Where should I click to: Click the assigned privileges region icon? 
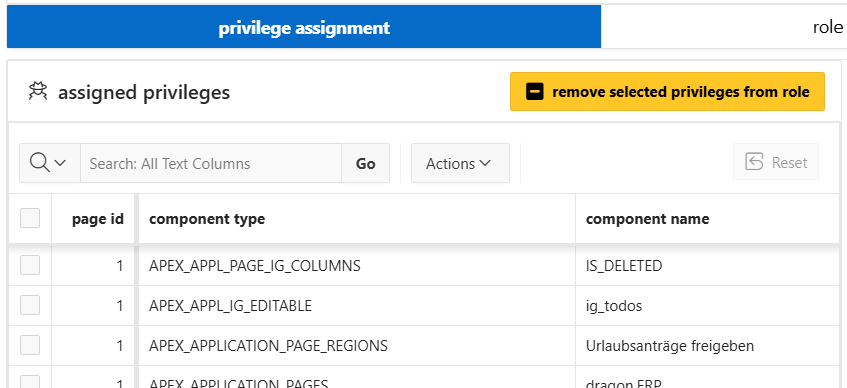tap(38, 92)
